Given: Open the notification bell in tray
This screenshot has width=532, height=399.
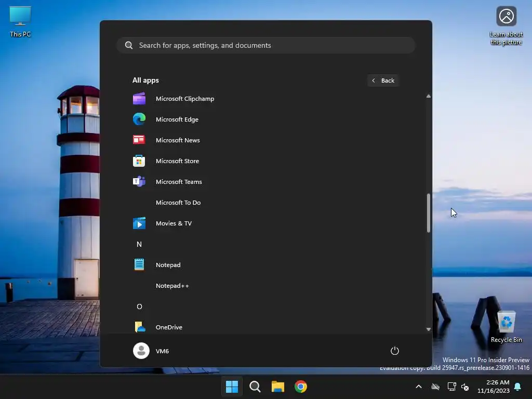Looking at the screenshot, I should pos(518,387).
